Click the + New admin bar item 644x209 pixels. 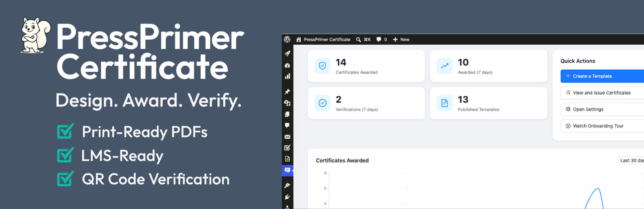click(x=401, y=39)
